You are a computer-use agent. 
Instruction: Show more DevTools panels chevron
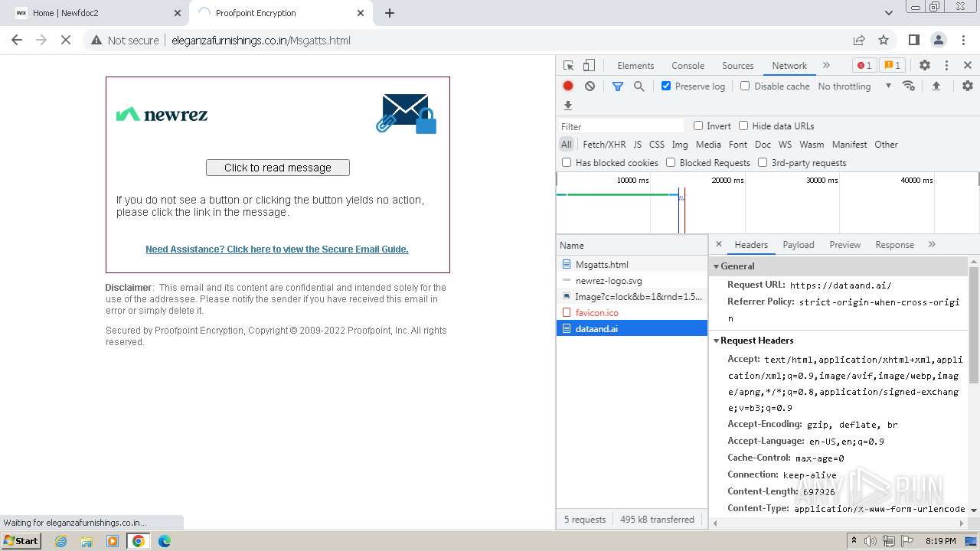point(826,65)
